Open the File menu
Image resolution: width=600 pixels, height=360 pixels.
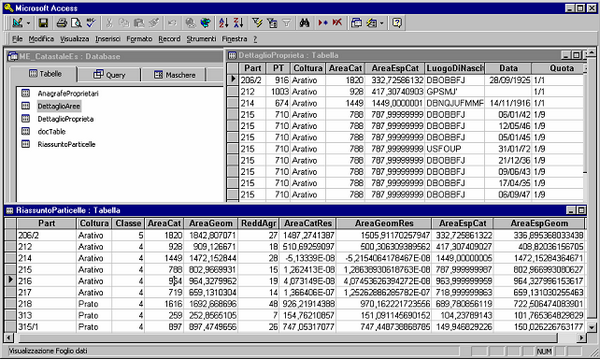17,39
